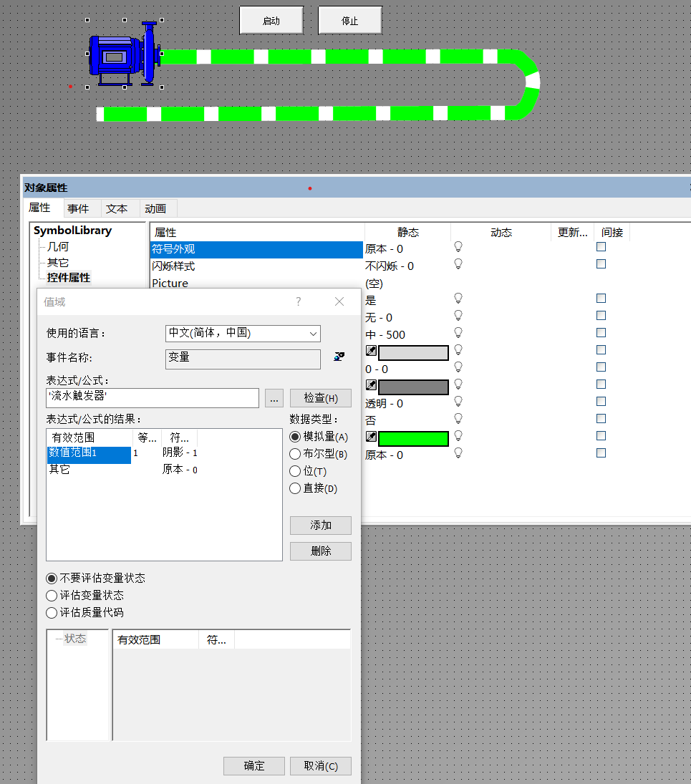Click the lightbulb icon in 闪烁样式 row
Screen dimensions: 691x784
point(458,263)
